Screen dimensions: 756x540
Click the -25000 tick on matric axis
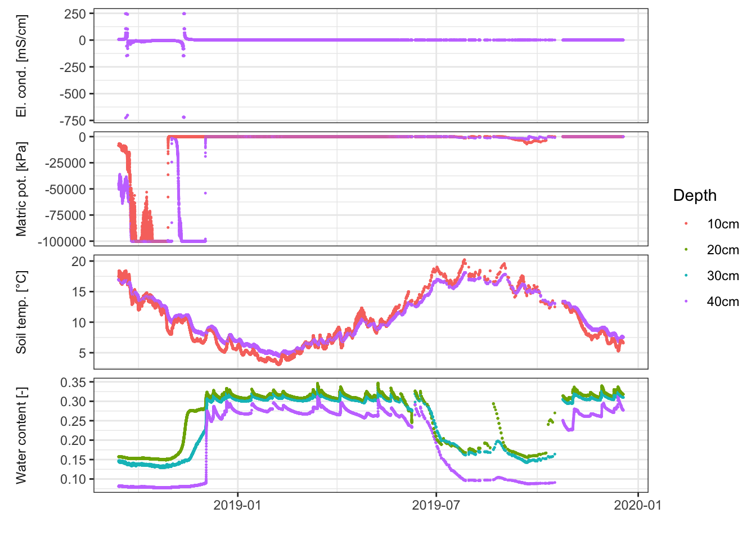point(66,163)
